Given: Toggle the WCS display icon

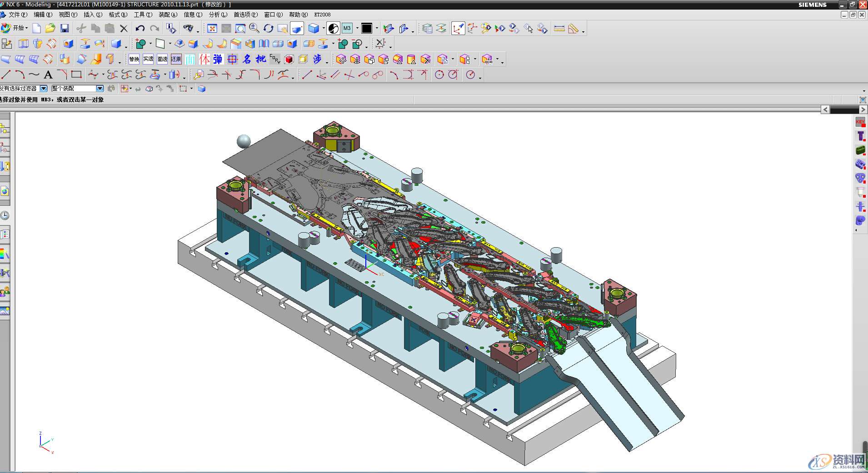Looking at the screenshot, I should 458,29.
